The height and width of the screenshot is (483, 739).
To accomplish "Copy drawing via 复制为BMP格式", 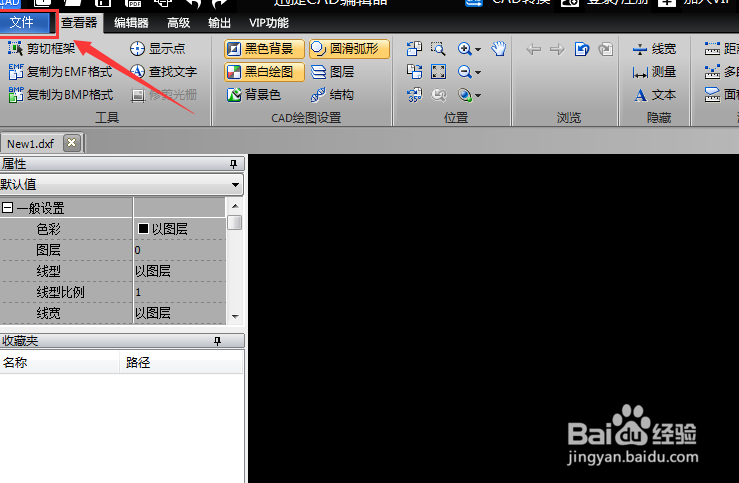I will [61, 95].
